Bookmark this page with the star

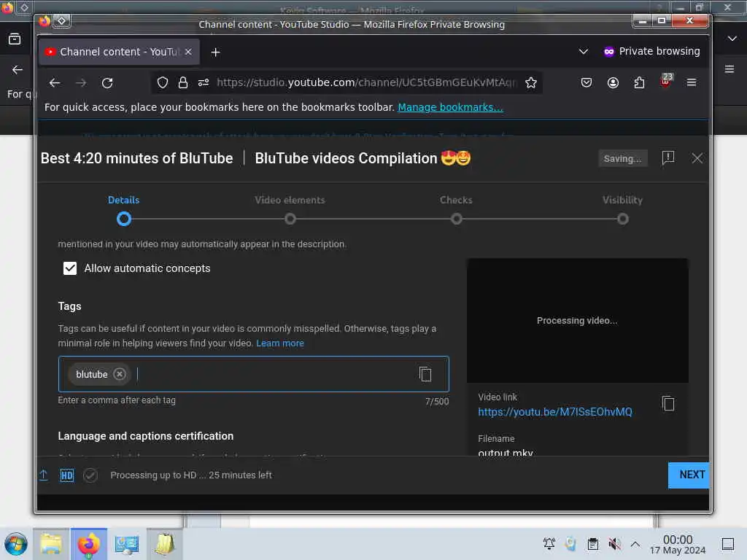[x=531, y=83]
